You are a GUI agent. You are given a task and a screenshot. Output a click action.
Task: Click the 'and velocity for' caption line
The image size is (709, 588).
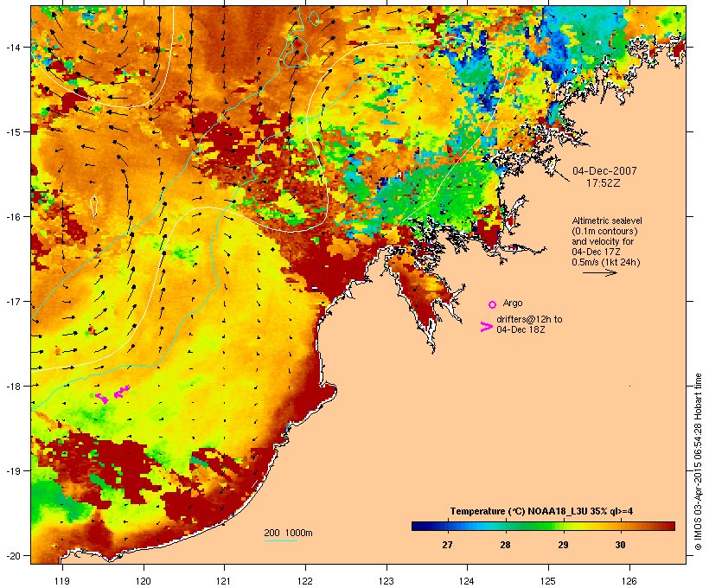[x=603, y=241]
